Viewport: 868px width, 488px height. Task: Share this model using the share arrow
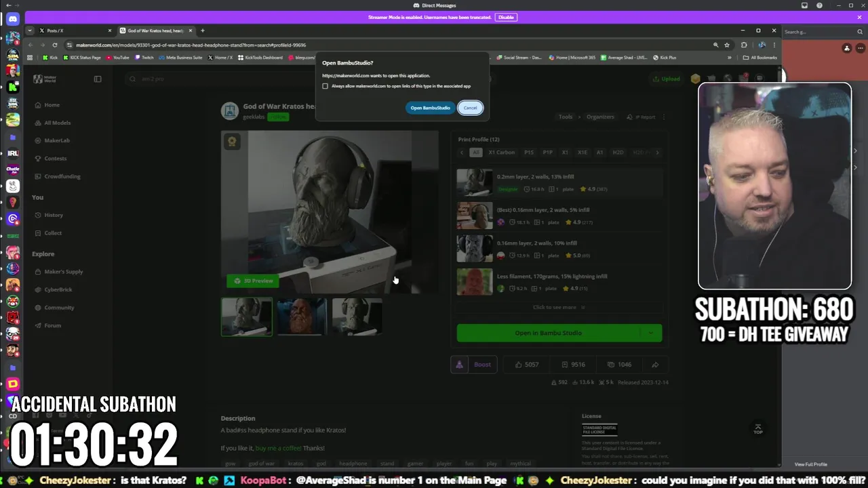(x=655, y=365)
